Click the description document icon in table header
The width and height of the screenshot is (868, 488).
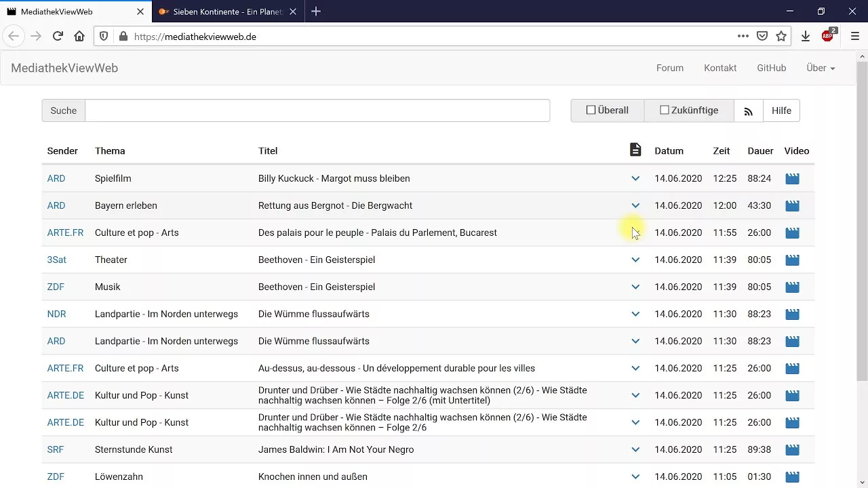[635, 150]
